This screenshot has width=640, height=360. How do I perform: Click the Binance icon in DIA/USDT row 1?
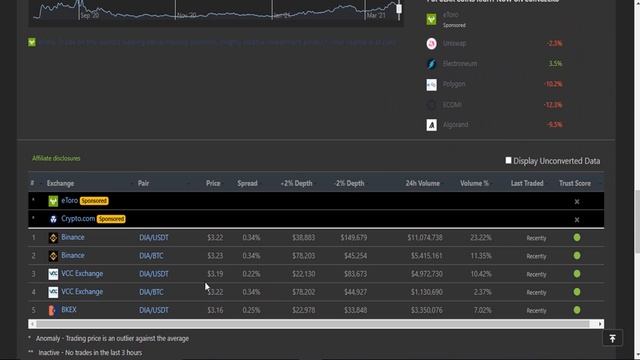[x=53, y=238]
